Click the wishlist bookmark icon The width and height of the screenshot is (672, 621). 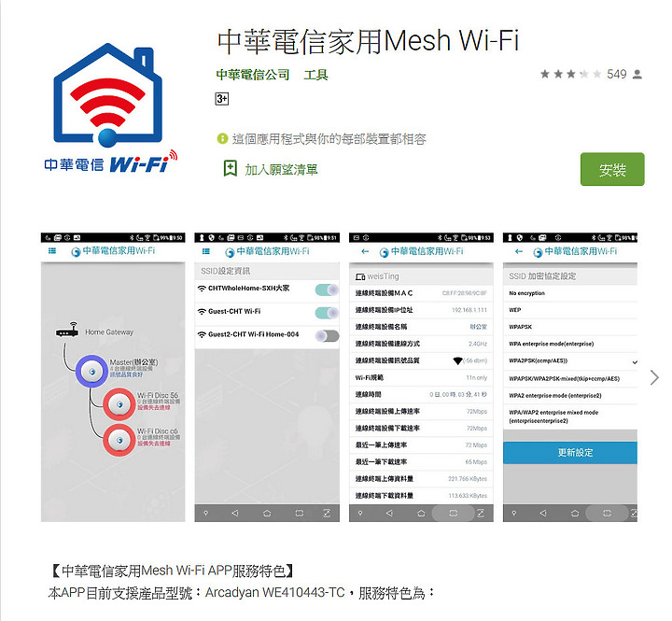coord(231,168)
